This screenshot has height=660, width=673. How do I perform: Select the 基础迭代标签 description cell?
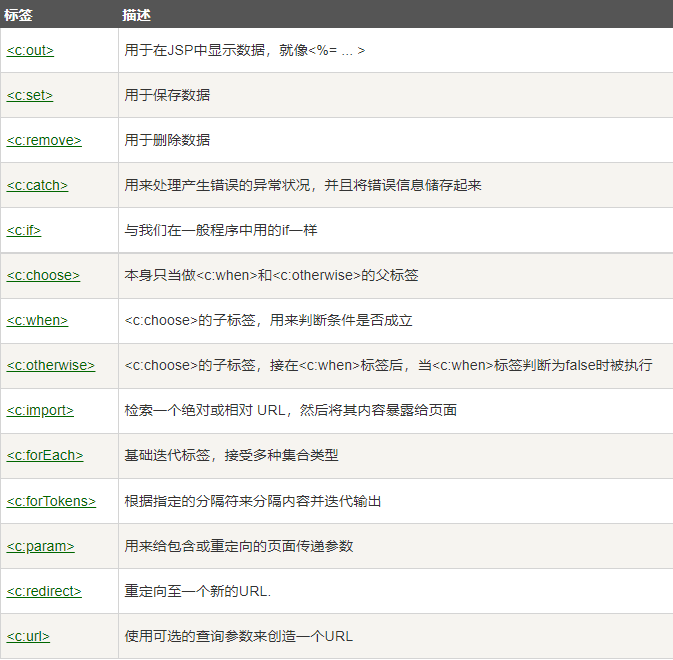tap(231, 455)
